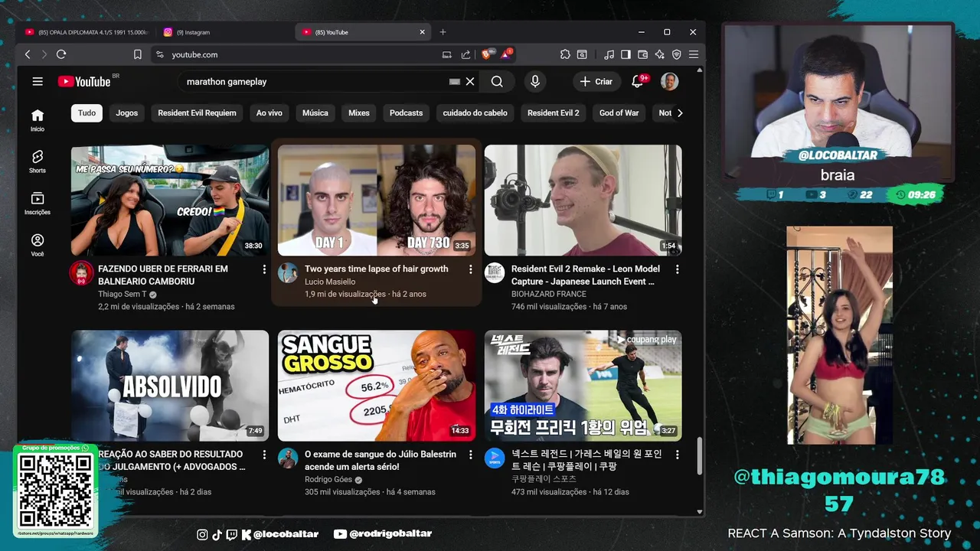Open the Thiago Sem T channel link
This screenshot has width=980, height=551.
[122, 295]
